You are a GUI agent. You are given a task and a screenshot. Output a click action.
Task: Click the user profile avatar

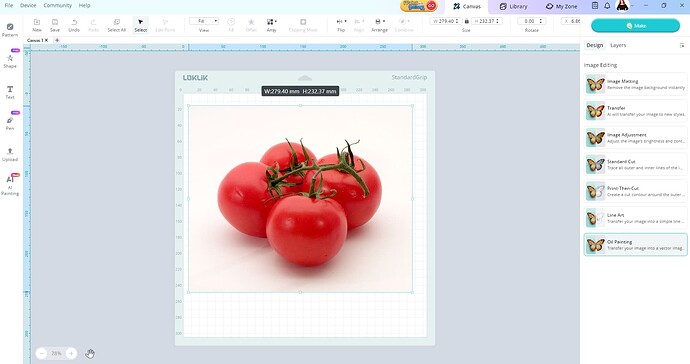(622, 6)
